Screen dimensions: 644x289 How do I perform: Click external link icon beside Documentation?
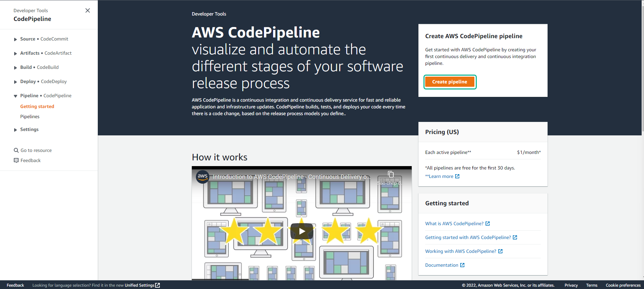click(462, 265)
